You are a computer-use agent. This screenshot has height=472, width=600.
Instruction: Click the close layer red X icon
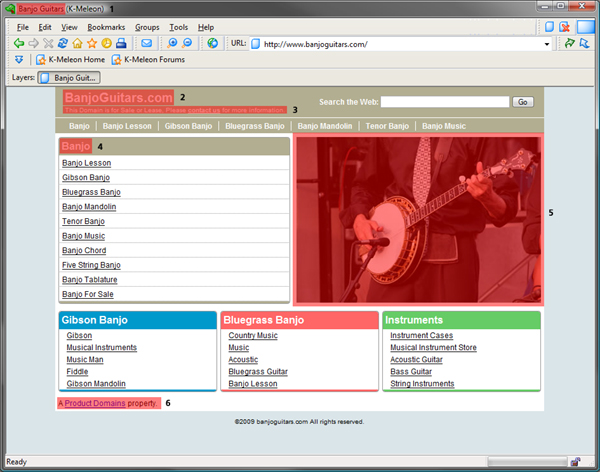pyautogui.click(x=564, y=27)
